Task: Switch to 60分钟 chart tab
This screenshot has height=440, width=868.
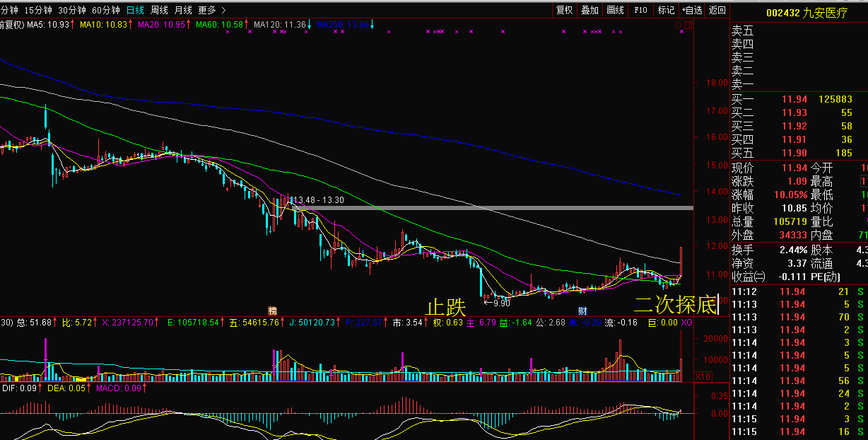Action: pos(106,10)
